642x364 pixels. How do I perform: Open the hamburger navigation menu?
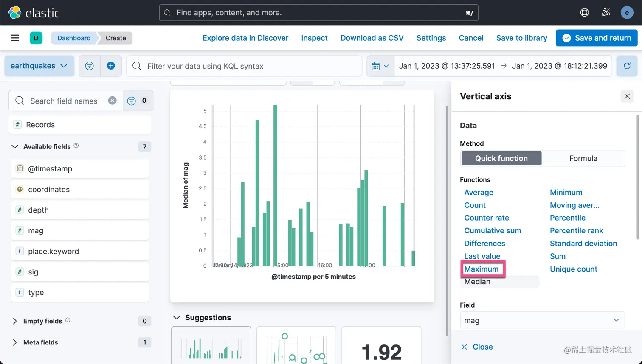click(15, 38)
